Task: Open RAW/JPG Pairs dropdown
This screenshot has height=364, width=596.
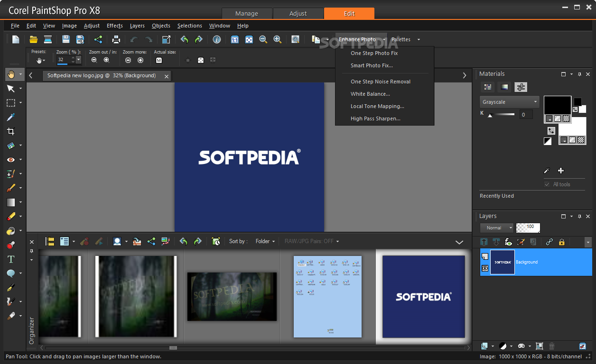Action: [312, 241]
